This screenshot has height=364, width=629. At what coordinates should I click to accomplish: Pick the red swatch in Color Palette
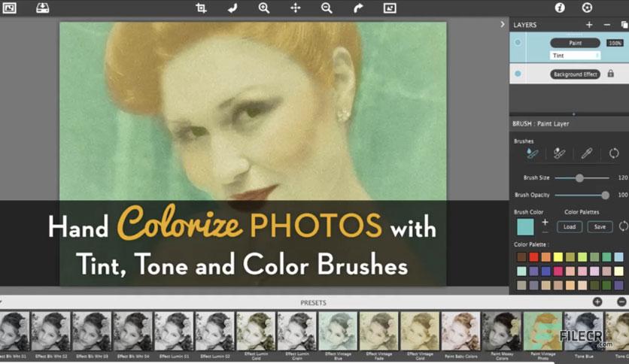point(533,257)
